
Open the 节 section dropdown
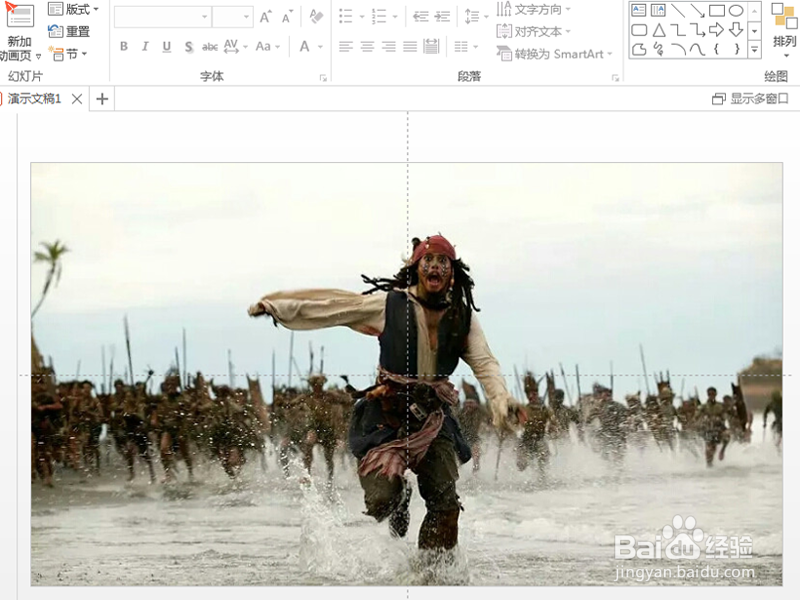(x=68, y=54)
